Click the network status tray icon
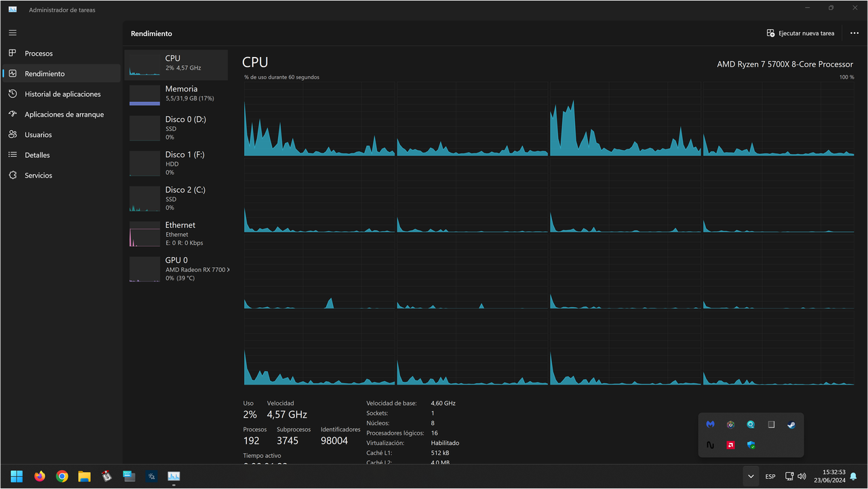Image resolution: width=868 pixels, height=489 pixels. [789, 476]
